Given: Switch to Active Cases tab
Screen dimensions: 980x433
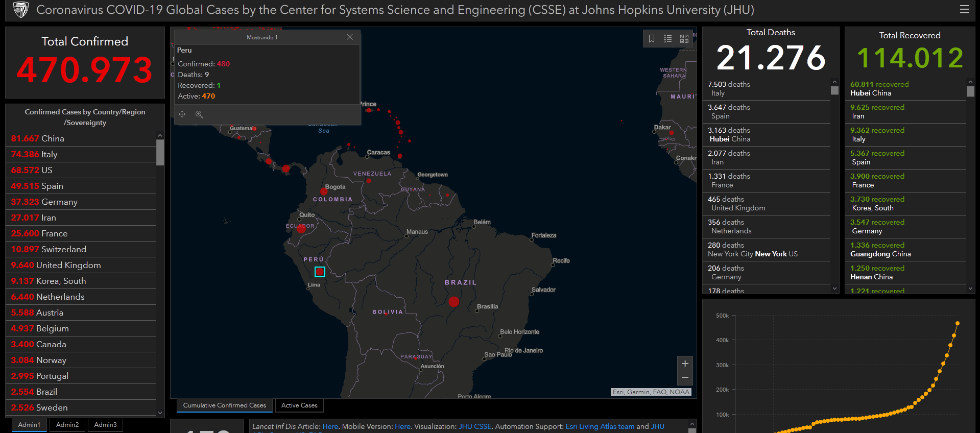Looking at the screenshot, I should [299, 405].
